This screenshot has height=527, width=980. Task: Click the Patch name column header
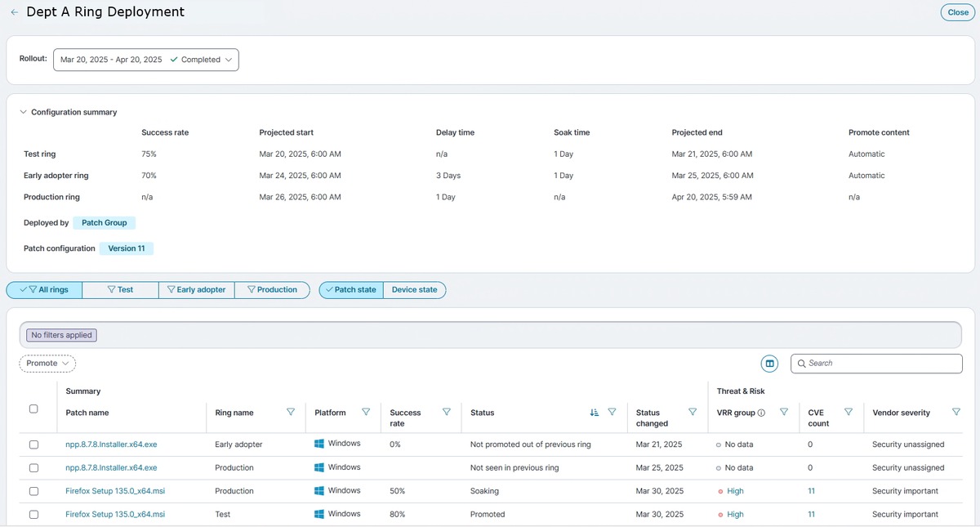[x=87, y=413]
